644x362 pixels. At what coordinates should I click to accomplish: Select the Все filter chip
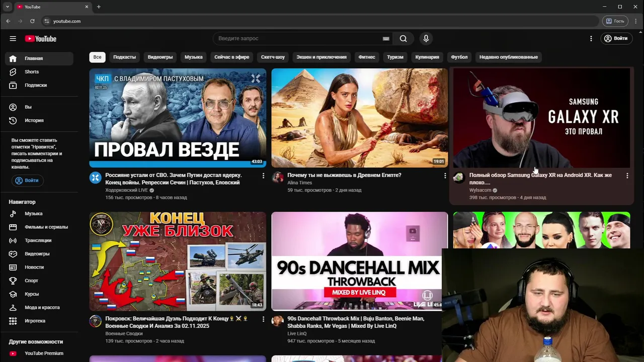point(97,57)
